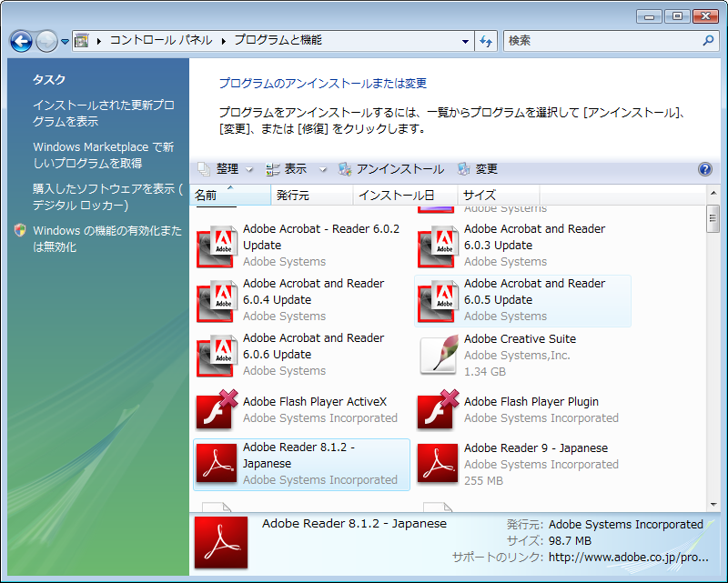Image resolution: width=728 pixels, height=583 pixels.
Task: Click the shield icon beside Windows の機能
Action: coord(20,230)
